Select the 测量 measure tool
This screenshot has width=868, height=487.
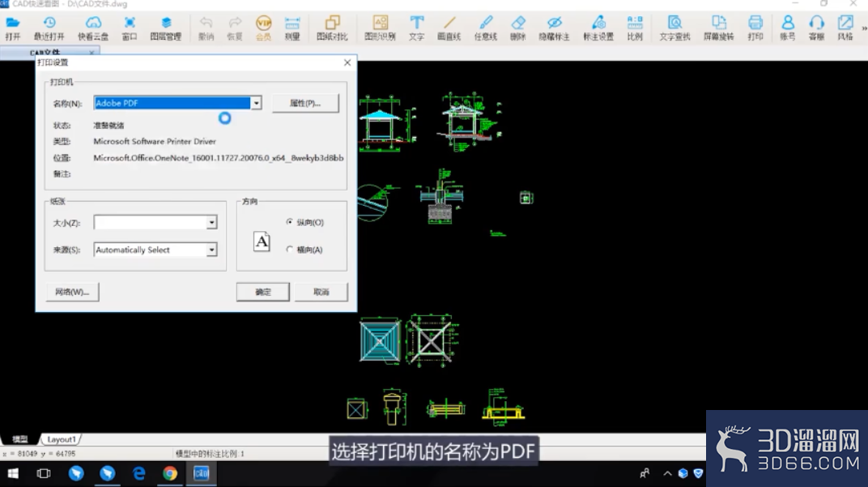point(291,28)
